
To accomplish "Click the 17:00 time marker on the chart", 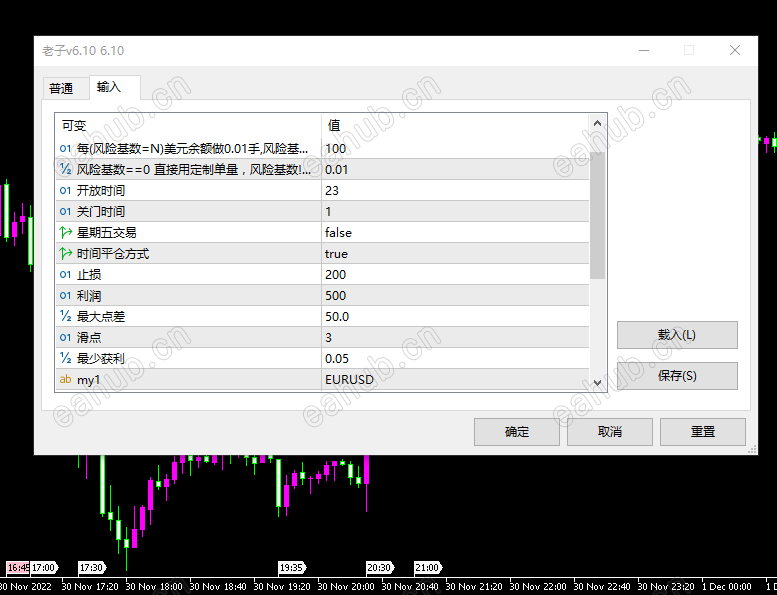I will pos(44,567).
